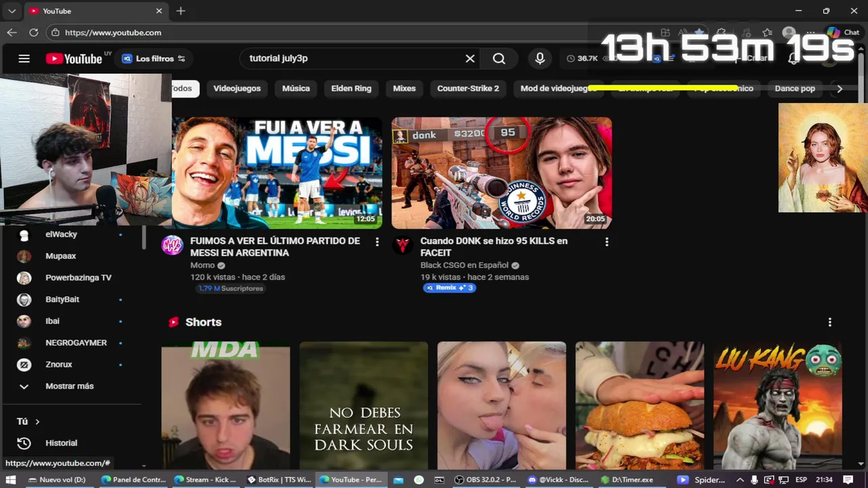Click the sidebar scrollbar thumb
This screenshot has width=868, height=488.
coord(144,237)
